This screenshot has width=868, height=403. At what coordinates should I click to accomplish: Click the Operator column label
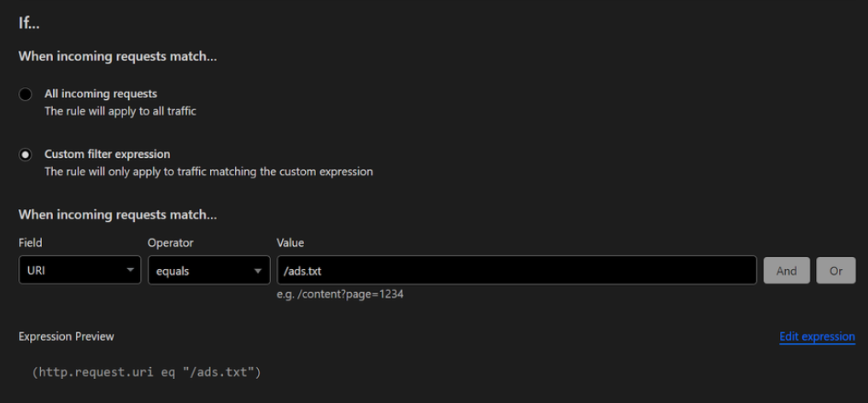170,243
